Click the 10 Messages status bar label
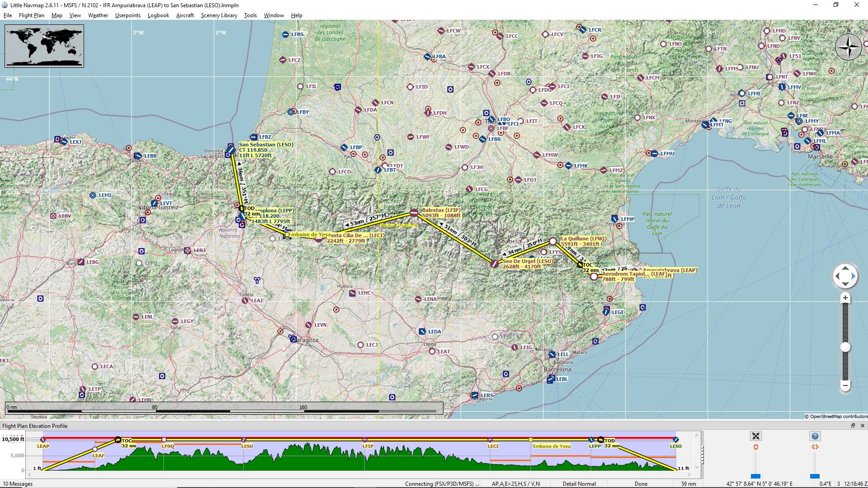 pyautogui.click(x=18, y=483)
